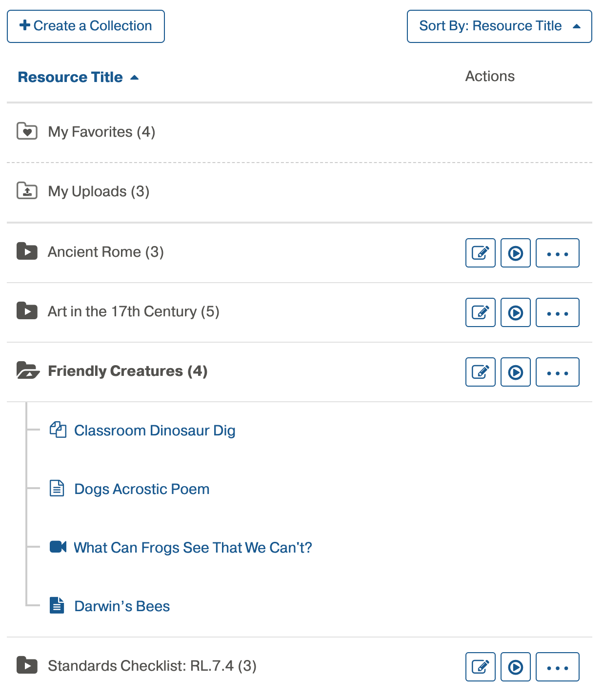
Task: Open the My Uploads folder
Action: point(98,191)
